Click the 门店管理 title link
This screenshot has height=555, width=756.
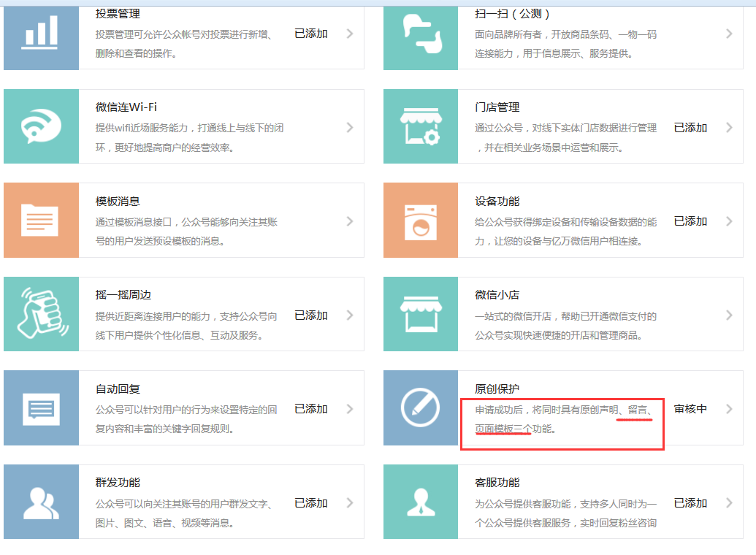497,107
